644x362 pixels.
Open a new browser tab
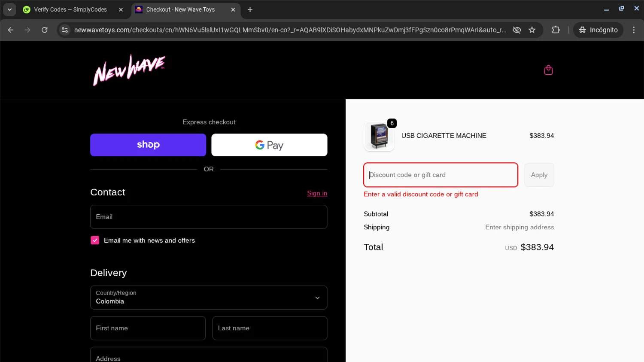pos(250,9)
